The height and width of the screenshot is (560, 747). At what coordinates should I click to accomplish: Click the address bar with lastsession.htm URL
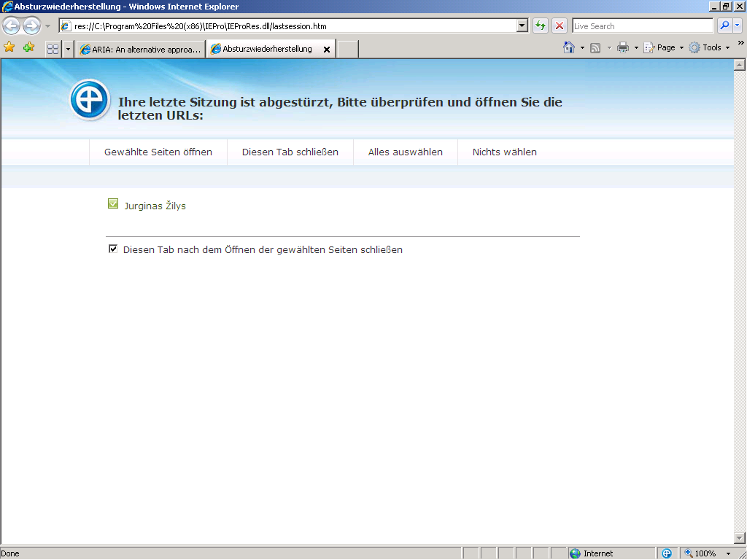tap(287, 26)
